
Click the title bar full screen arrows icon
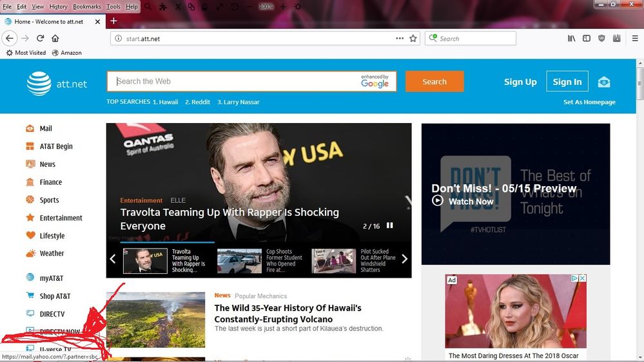click(220, 6)
